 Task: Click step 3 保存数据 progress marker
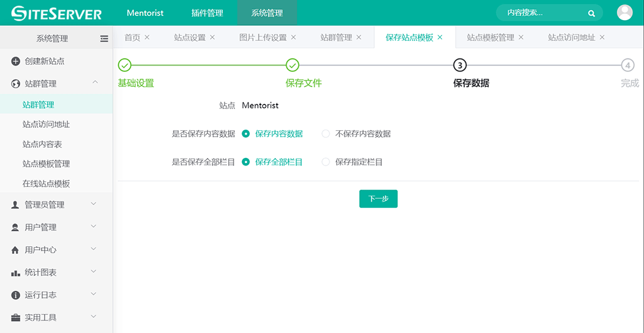click(460, 65)
